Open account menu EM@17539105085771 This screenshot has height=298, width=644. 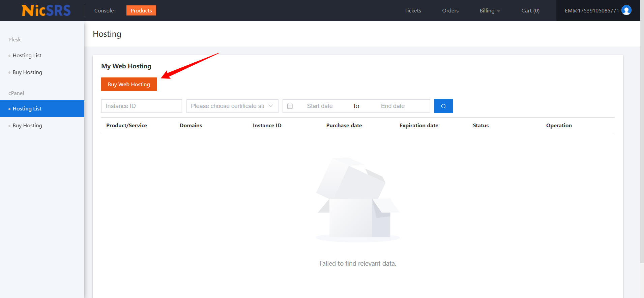(598, 10)
